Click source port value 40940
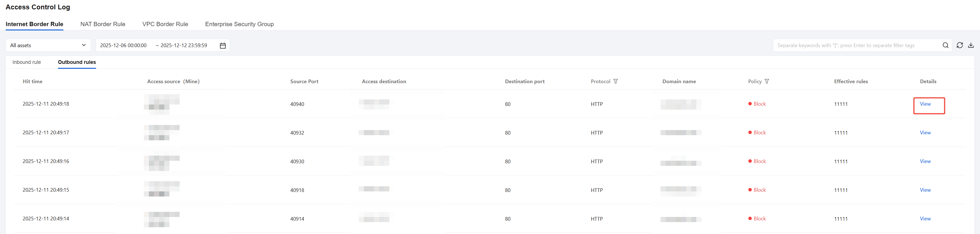This screenshot has width=980, height=234. pyautogui.click(x=297, y=104)
